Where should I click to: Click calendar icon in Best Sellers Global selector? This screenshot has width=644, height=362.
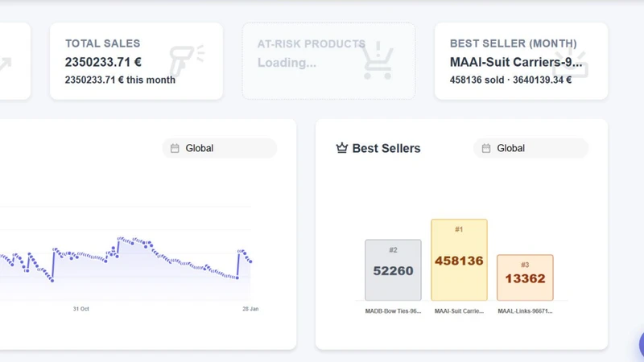tap(486, 148)
